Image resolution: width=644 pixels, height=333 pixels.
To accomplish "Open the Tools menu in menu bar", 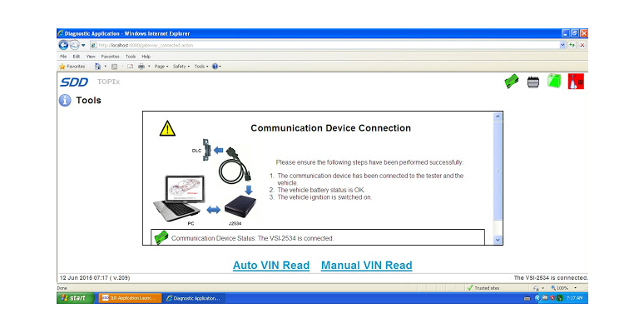I will (131, 57).
